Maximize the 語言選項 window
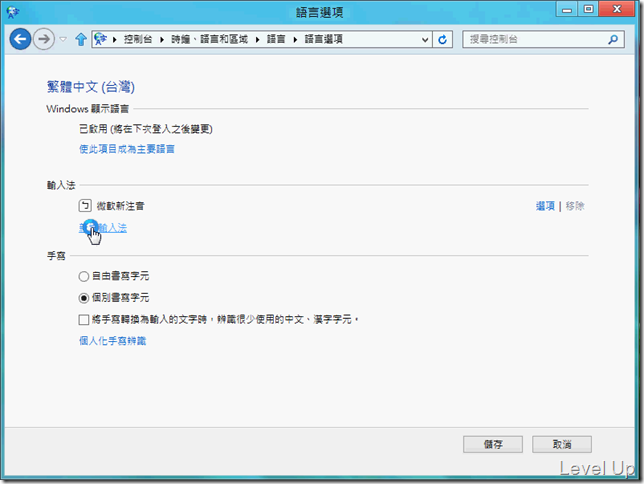This screenshot has width=644, height=484. [588, 9]
